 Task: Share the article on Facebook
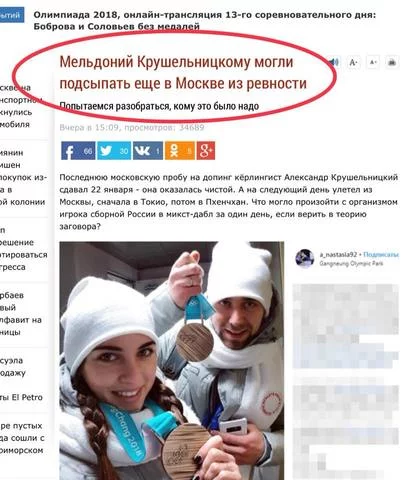(78, 151)
